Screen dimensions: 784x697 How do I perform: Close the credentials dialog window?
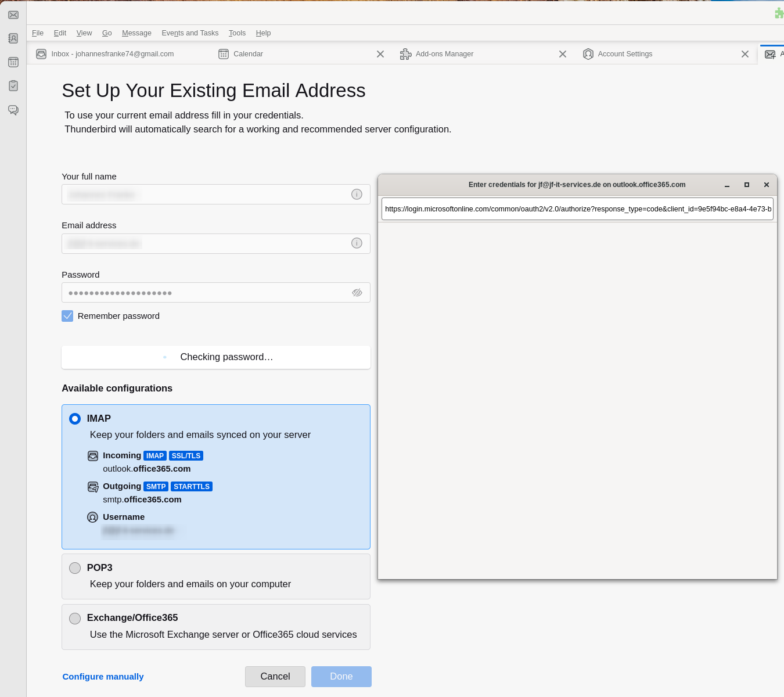(767, 185)
